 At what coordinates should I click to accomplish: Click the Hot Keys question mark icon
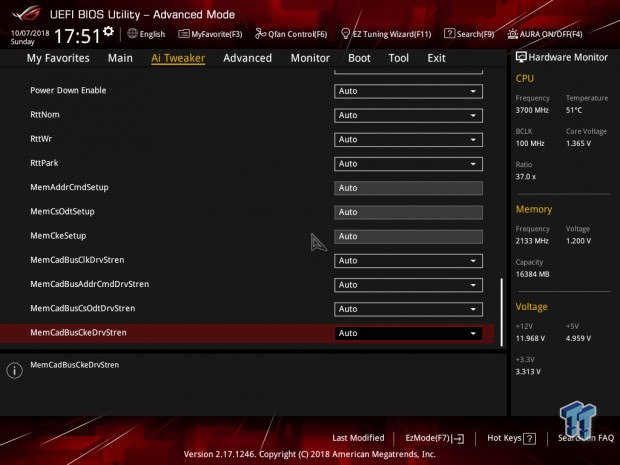529,438
